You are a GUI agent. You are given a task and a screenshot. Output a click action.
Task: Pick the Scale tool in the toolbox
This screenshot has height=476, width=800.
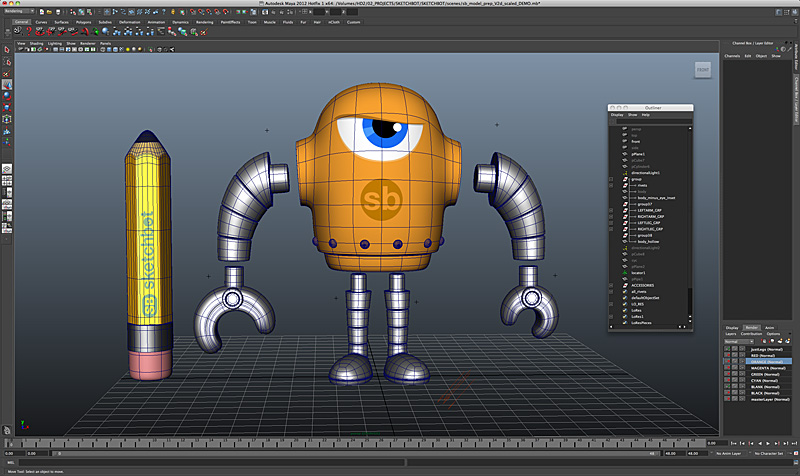pyautogui.click(x=6, y=107)
